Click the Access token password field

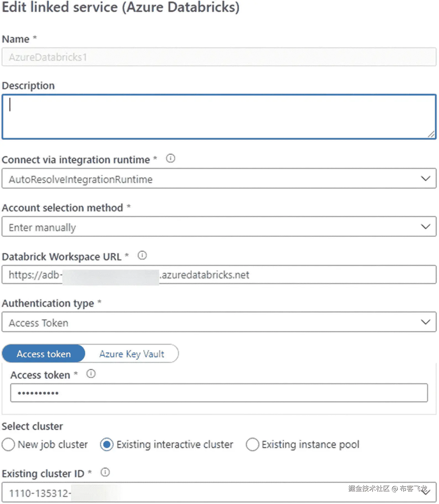pos(219,393)
